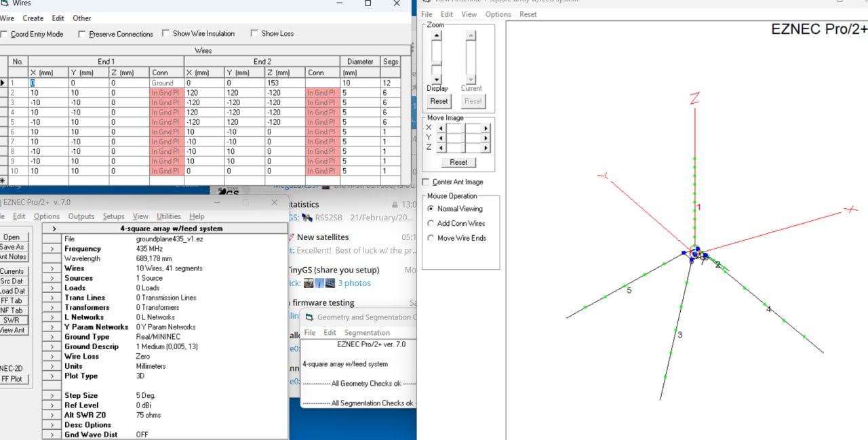868x440 pixels.
Task: Click the Display zoom up arrow
Action: tap(437, 36)
